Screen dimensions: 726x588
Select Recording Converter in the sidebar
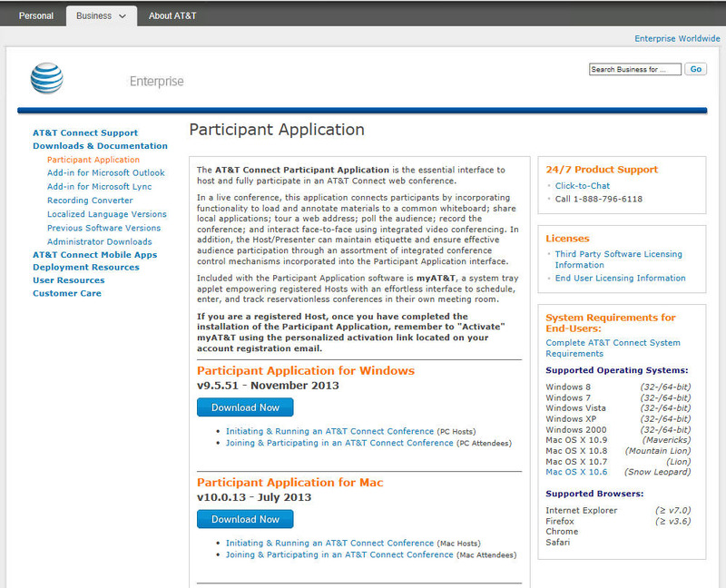tap(90, 201)
